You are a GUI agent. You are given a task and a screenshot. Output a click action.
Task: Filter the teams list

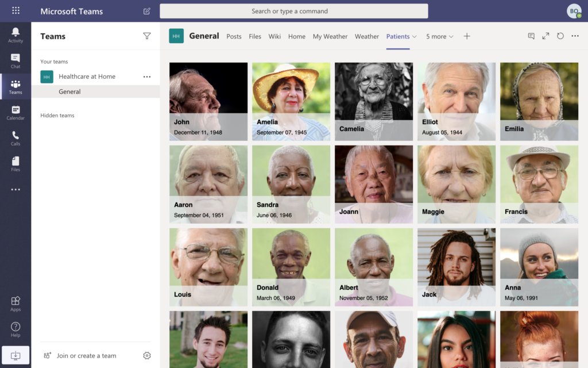147,36
